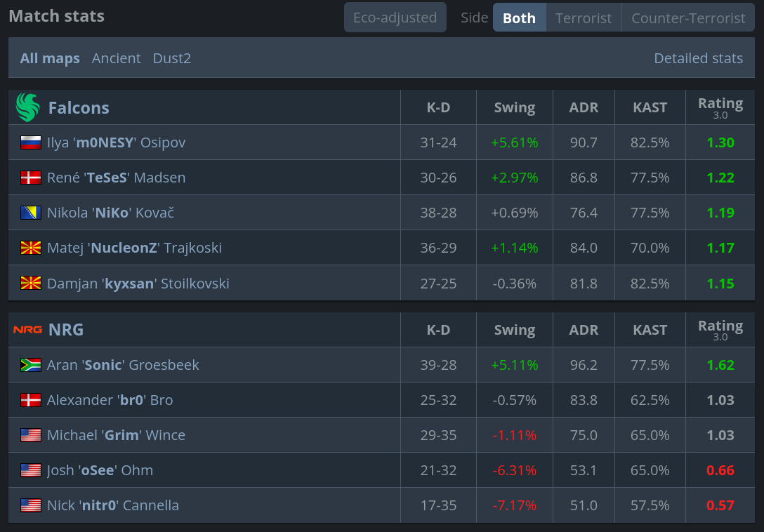This screenshot has width=764, height=532.
Task: Click the Falcons team logo icon
Action: 27,107
